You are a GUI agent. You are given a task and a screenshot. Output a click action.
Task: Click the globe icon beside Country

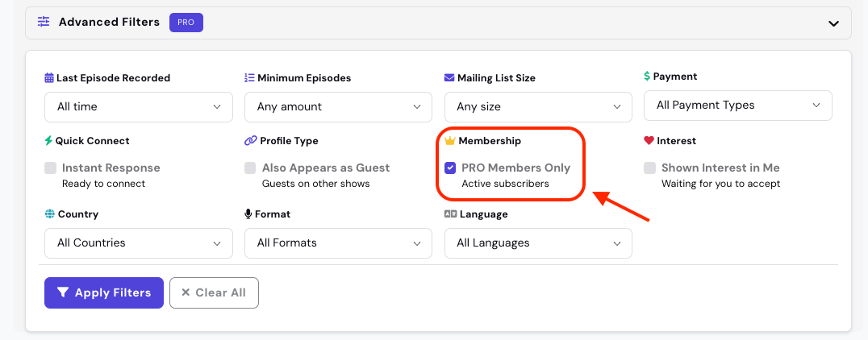pos(50,214)
